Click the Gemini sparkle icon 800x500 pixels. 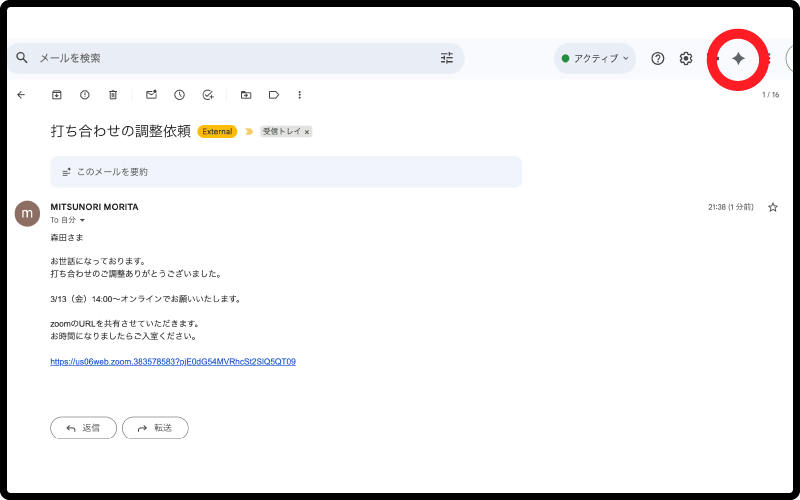(x=738, y=59)
